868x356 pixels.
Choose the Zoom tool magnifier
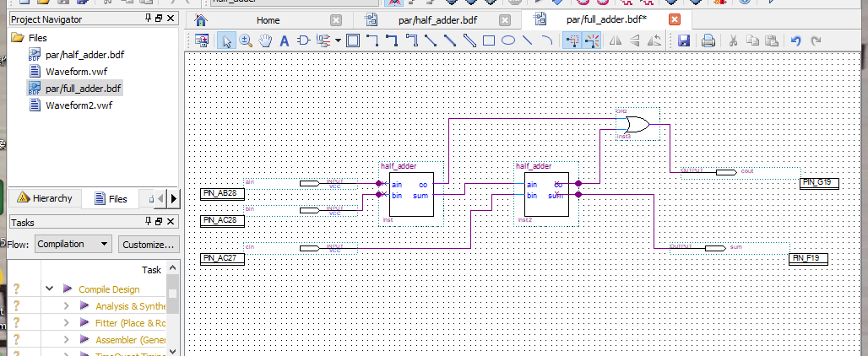[x=246, y=40]
